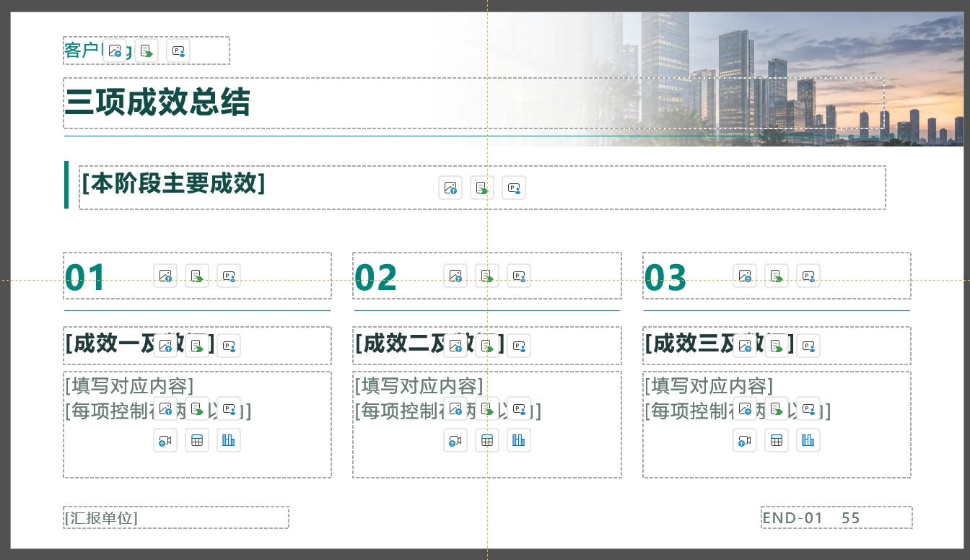Click the document-arrow icon in the 本阶段主要成效 placeholder
970x560 pixels.
[482, 188]
